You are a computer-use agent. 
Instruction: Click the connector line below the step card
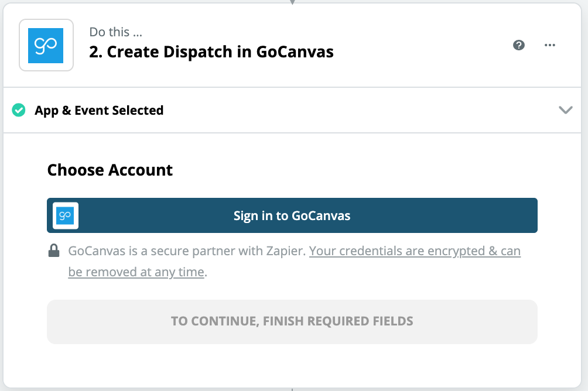pos(292,389)
